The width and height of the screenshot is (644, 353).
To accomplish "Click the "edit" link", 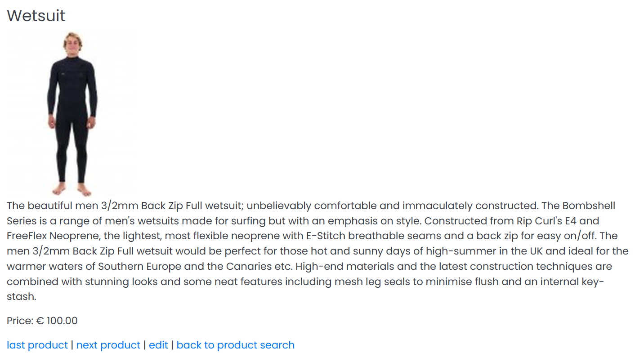I will coord(158,345).
